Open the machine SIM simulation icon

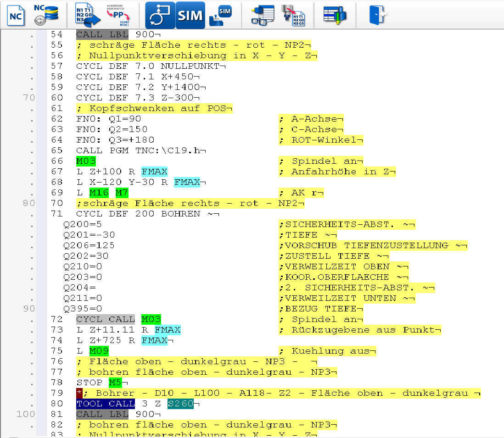coord(220,16)
